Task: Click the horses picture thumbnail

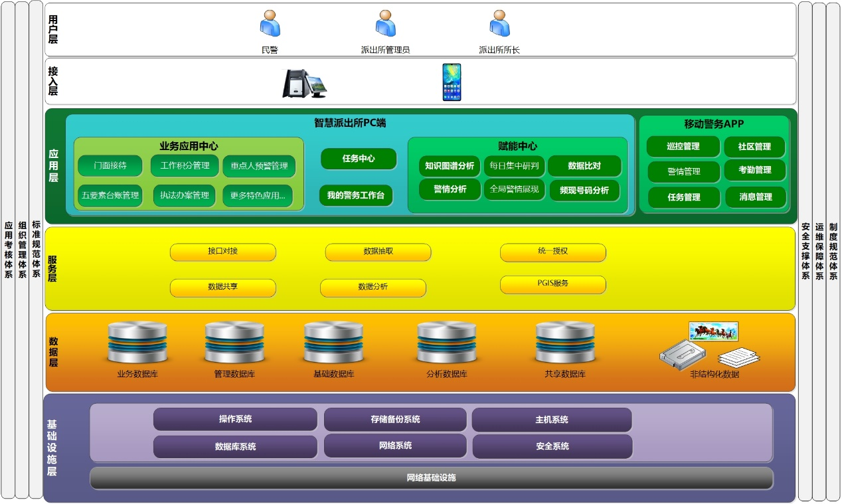Action: point(714,331)
